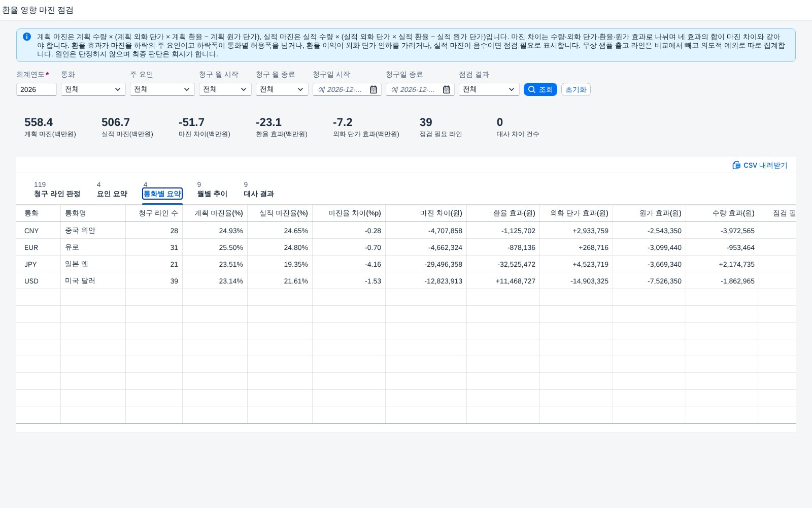Switch to the 요인 요약 tab

[112, 194]
